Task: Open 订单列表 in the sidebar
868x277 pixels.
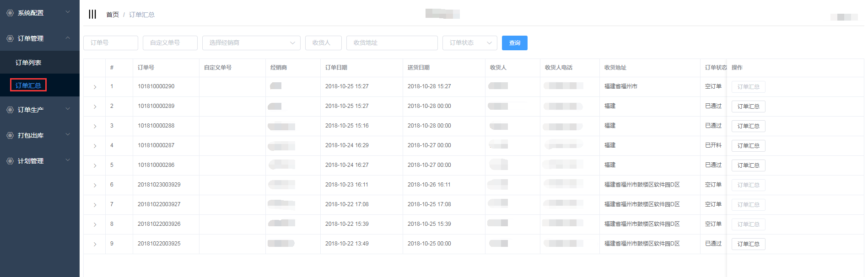Action: tap(28, 63)
